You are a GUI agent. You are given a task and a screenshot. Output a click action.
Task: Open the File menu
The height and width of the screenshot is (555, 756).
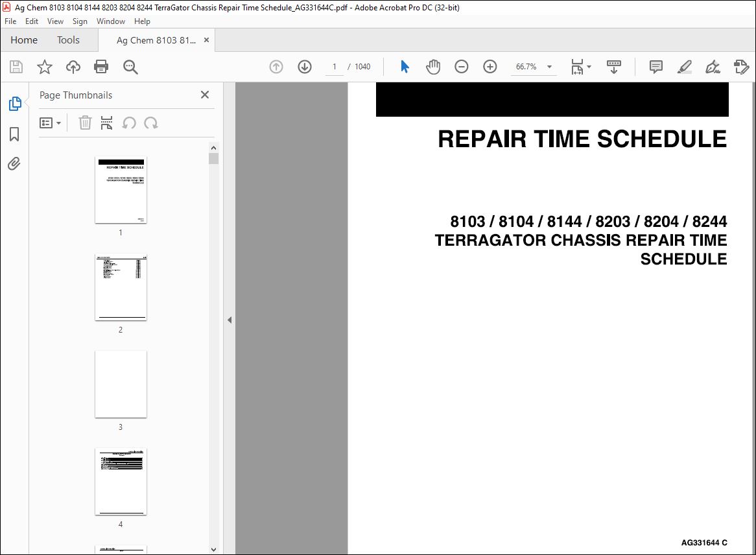point(10,21)
